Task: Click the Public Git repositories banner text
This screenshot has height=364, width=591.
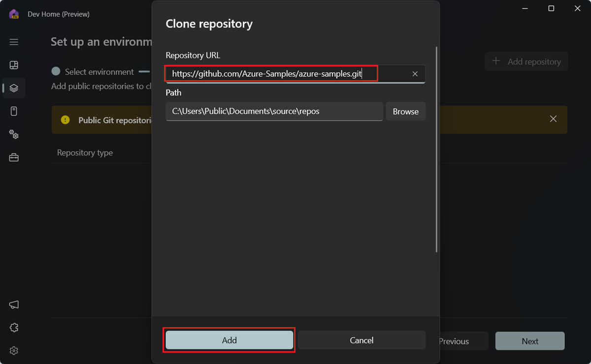Action: (115, 120)
